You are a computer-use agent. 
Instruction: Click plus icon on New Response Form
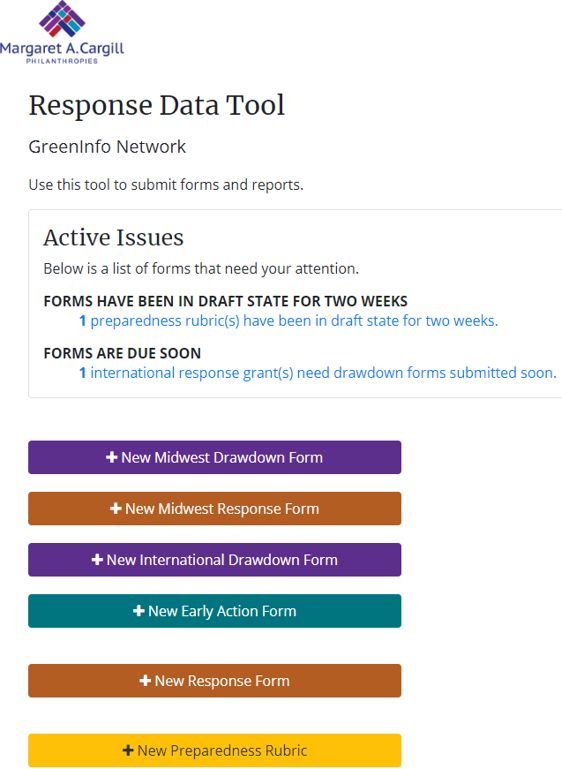pos(145,680)
